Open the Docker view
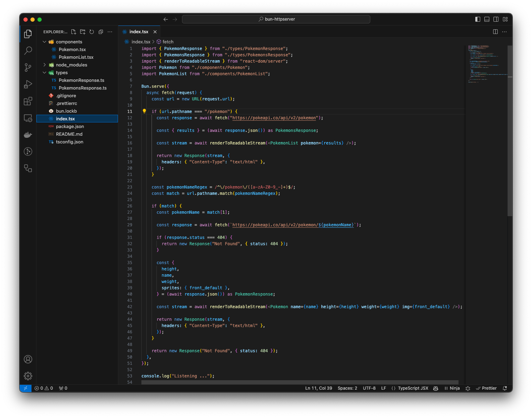 coord(28,135)
